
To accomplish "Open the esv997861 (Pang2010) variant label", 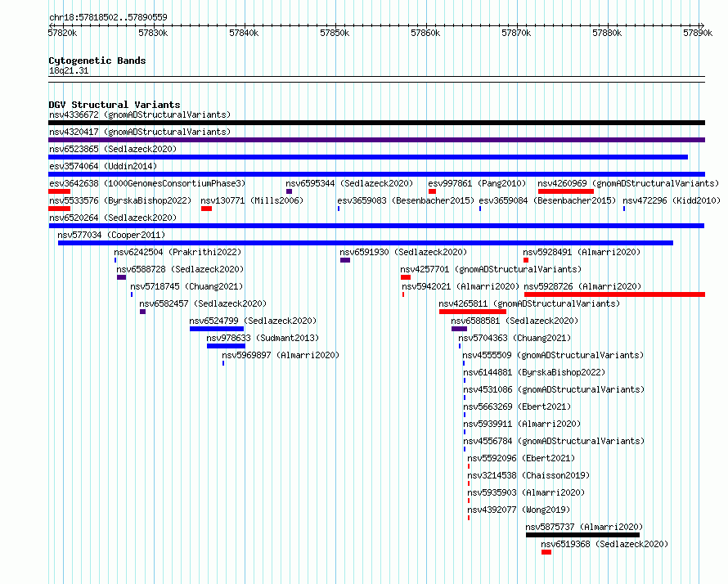I will 477,183.
